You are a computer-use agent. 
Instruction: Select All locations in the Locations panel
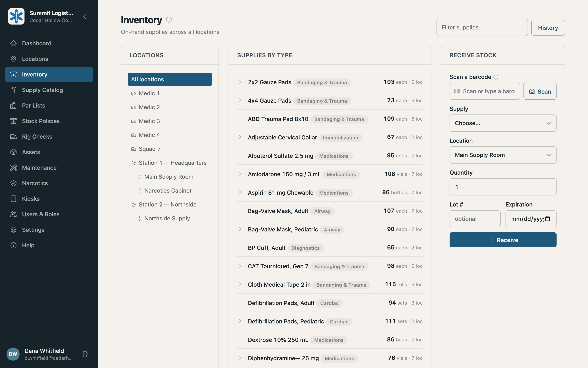pyautogui.click(x=170, y=79)
